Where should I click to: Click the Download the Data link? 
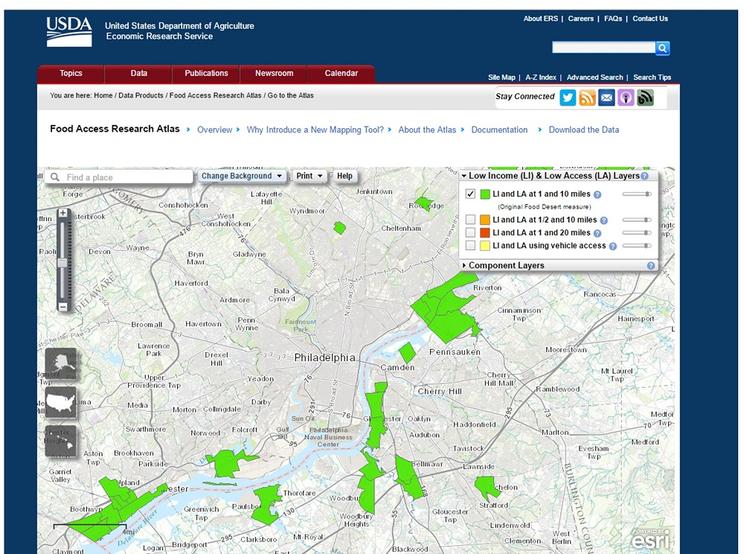point(583,130)
